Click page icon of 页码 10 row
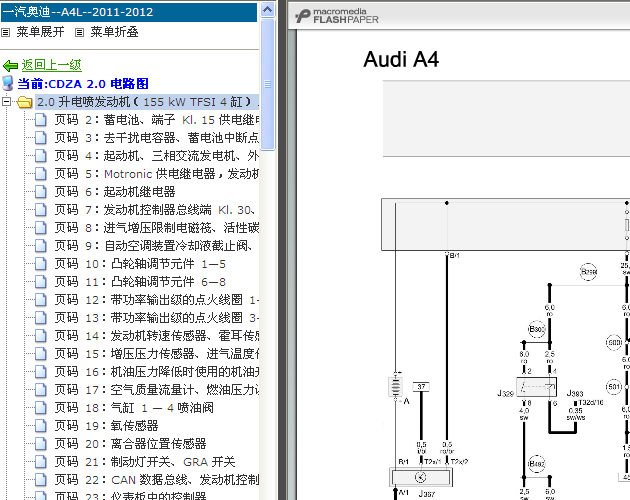 click(41, 264)
